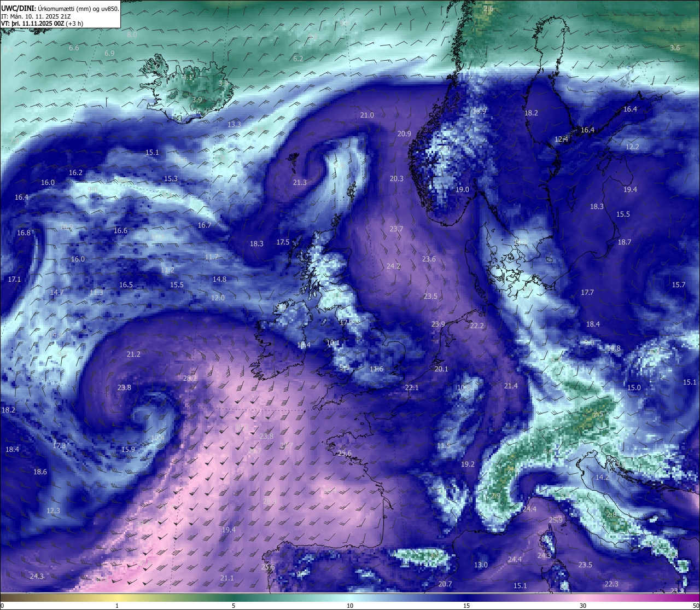Click the 21.2 value north of the Atlantic low
700x610 pixels.
tap(133, 355)
